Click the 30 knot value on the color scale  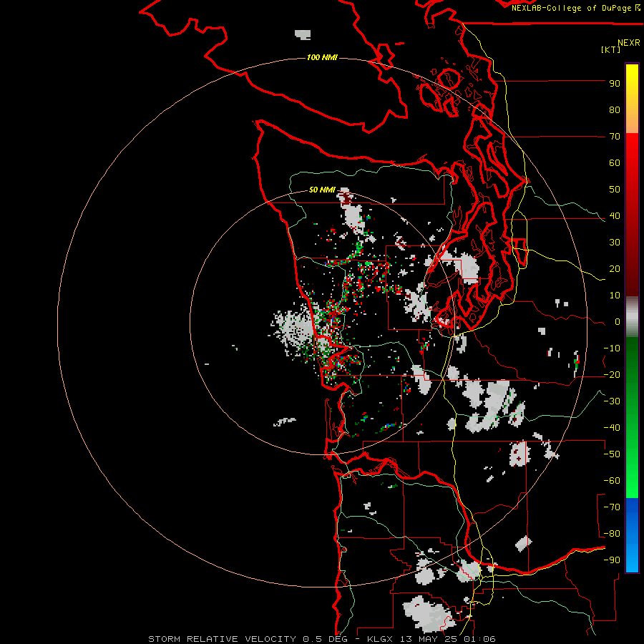click(x=615, y=243)
